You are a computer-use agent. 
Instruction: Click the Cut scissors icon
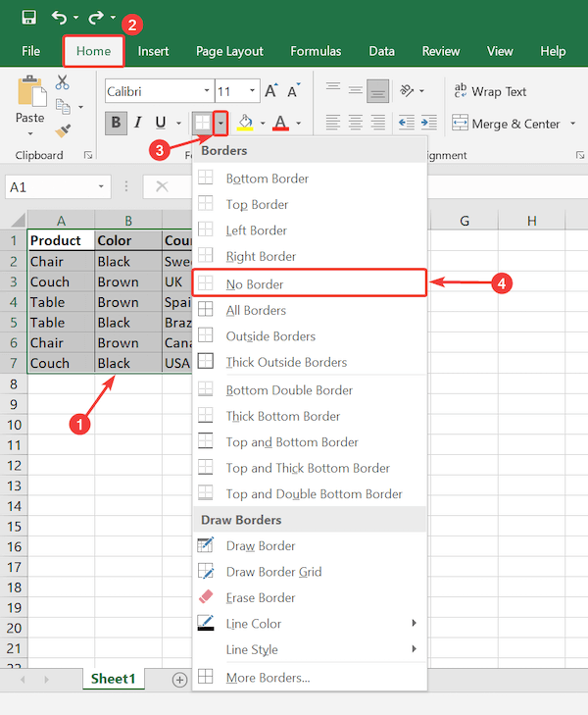[x=63, y=82]
